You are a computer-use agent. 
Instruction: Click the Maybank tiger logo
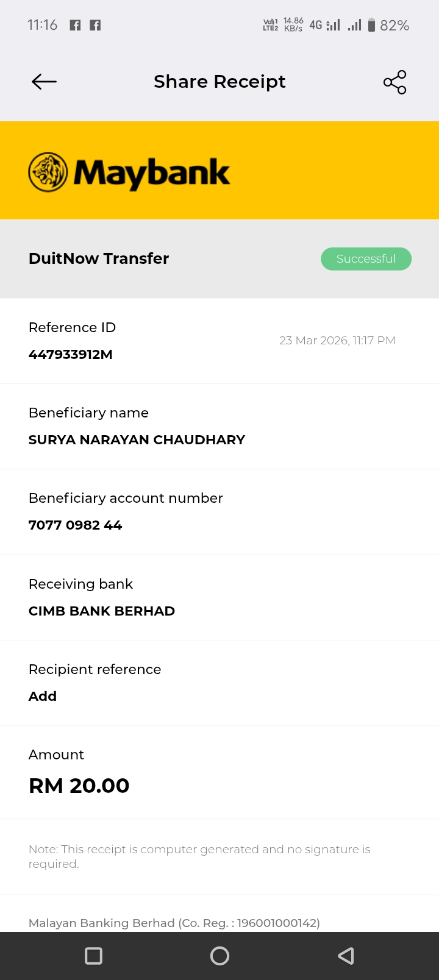[x=48, y=172]
